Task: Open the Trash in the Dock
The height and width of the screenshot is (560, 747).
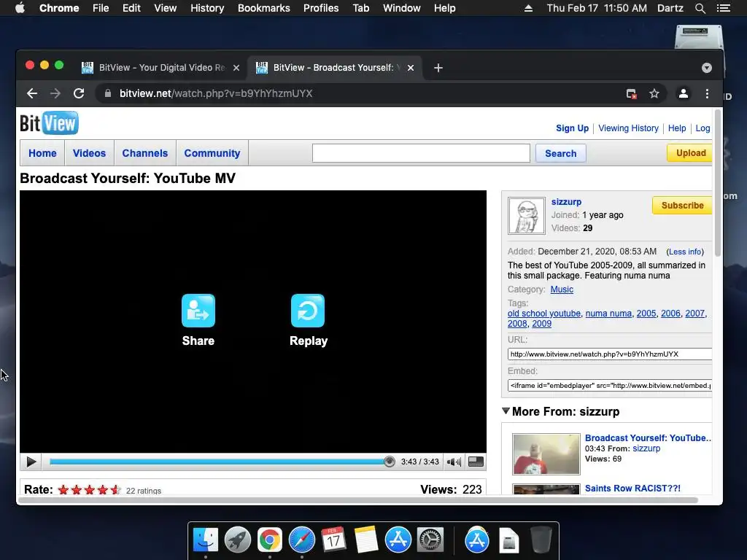Action: pyautogui.click(x=541, y=540)
